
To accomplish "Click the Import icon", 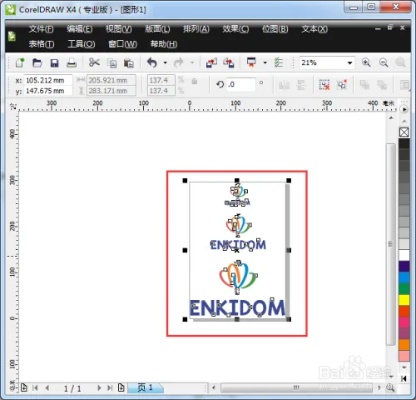I will click(x=211, y=63).
